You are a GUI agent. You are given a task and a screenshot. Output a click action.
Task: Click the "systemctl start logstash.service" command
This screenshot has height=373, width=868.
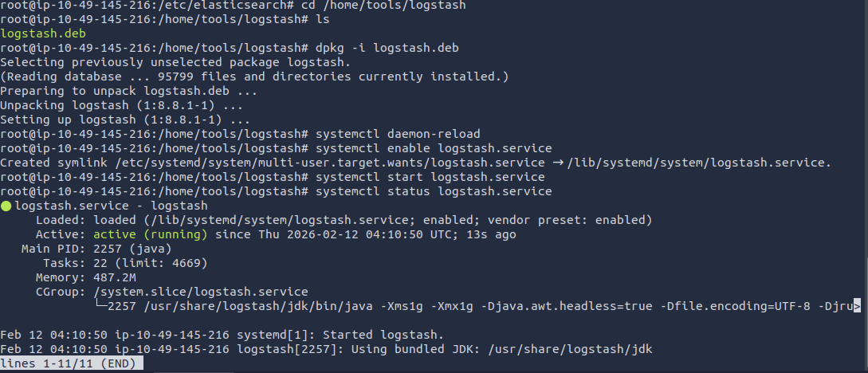pos(430,177)
